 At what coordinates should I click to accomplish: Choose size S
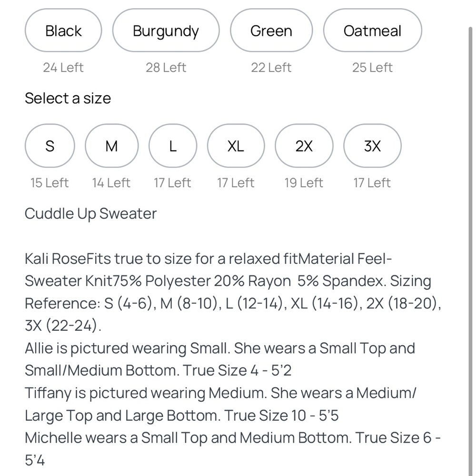click(50, 146)
